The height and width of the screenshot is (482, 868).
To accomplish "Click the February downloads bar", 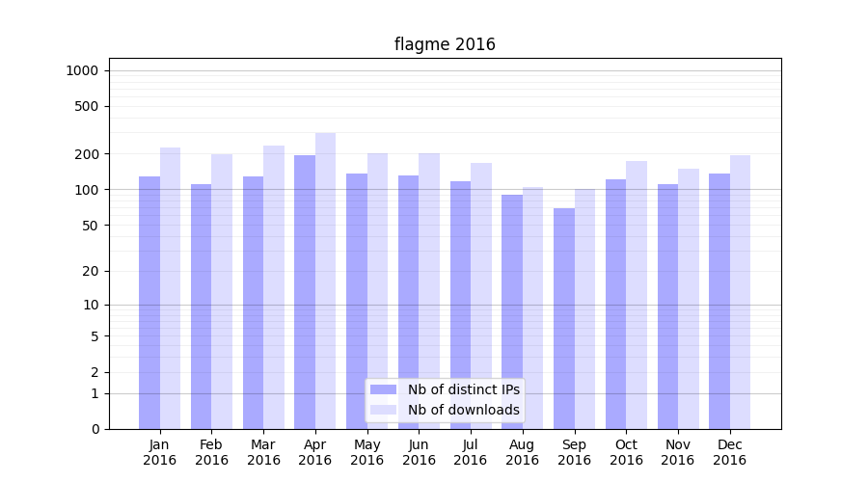I will pos(222,291).
